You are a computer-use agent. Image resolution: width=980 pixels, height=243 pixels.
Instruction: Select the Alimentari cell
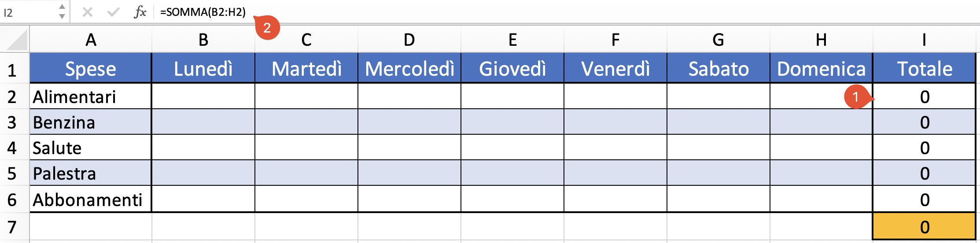[91, 96]
